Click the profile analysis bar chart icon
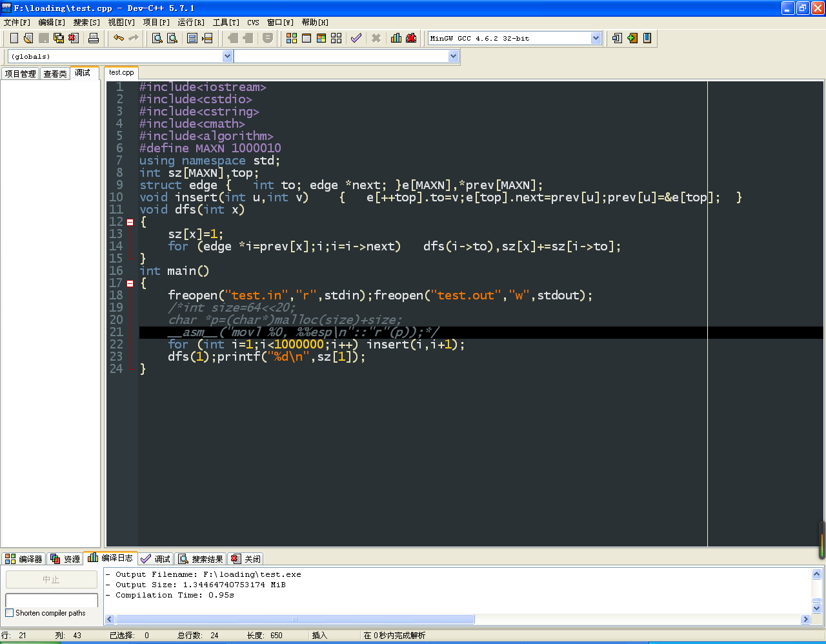Viewport: 826px width, 644px height. pos(396,38)
